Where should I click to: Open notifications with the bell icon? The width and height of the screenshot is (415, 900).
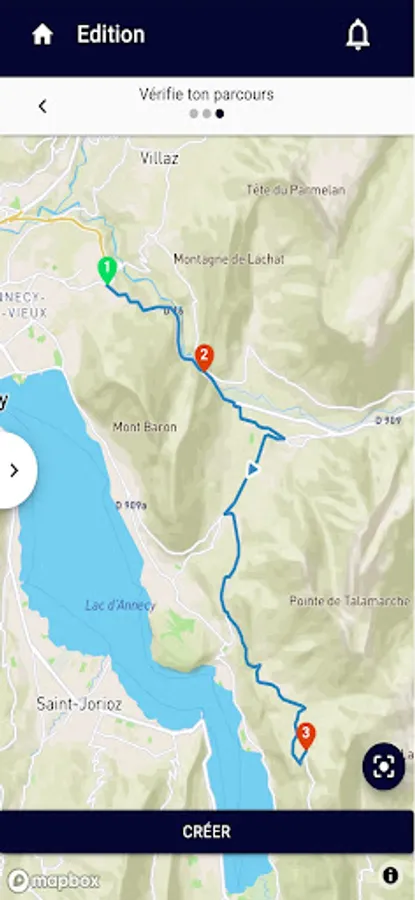358,35
